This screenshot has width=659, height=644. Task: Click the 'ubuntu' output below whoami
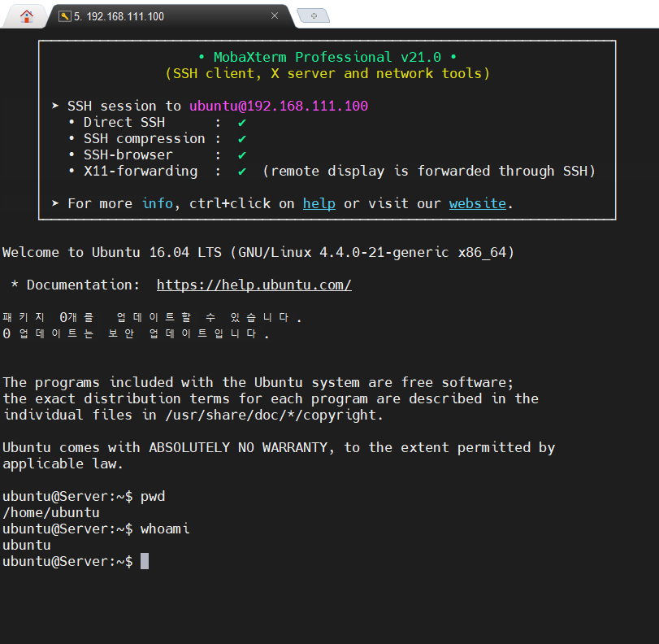coord(27,546)
